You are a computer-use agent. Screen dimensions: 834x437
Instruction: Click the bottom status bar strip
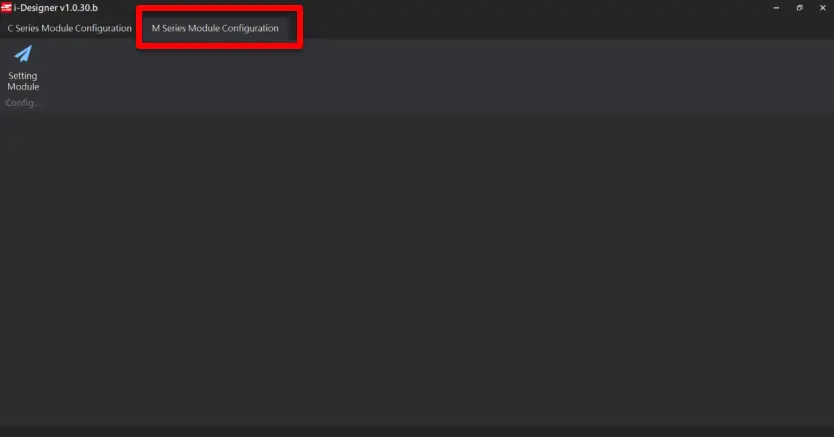pos(417,431)
